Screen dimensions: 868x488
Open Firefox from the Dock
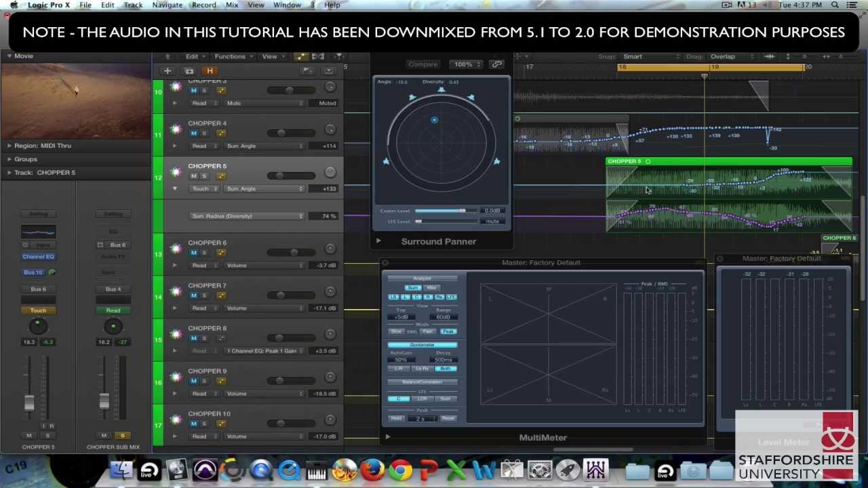point(372,470)
